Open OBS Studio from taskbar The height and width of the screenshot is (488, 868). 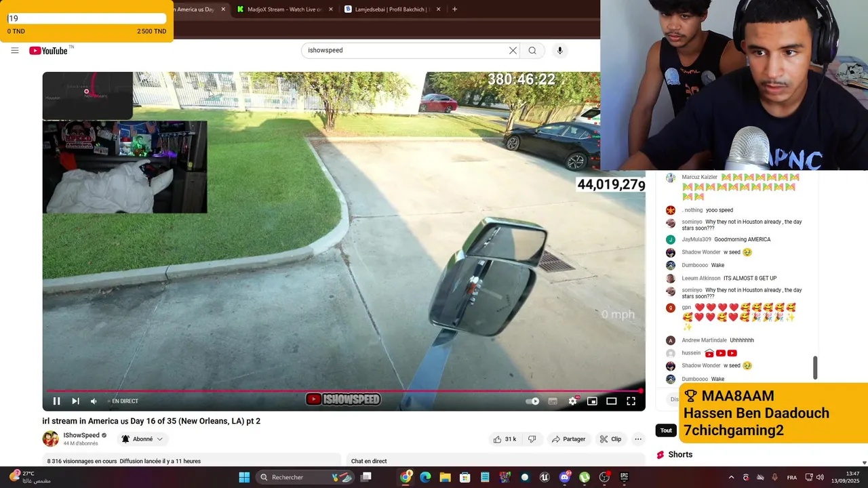click(604, 477)
